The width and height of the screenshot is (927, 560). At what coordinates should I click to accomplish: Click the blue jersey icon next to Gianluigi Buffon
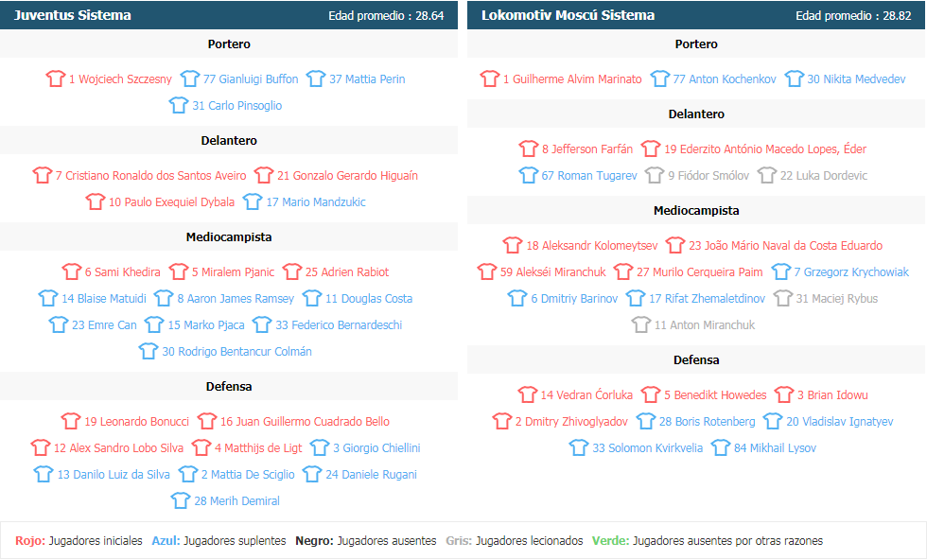190,79
